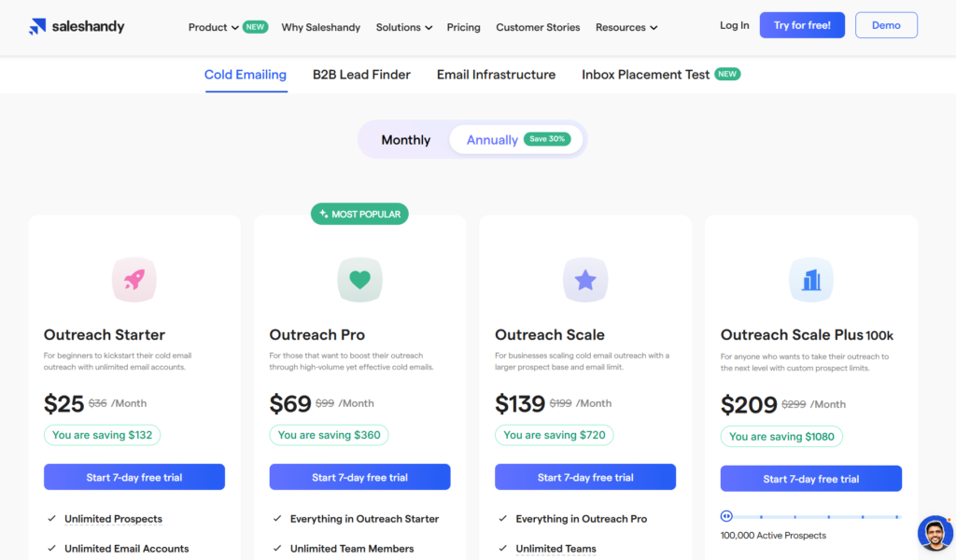Switch billing to Monthly

(x=405, y=139)
